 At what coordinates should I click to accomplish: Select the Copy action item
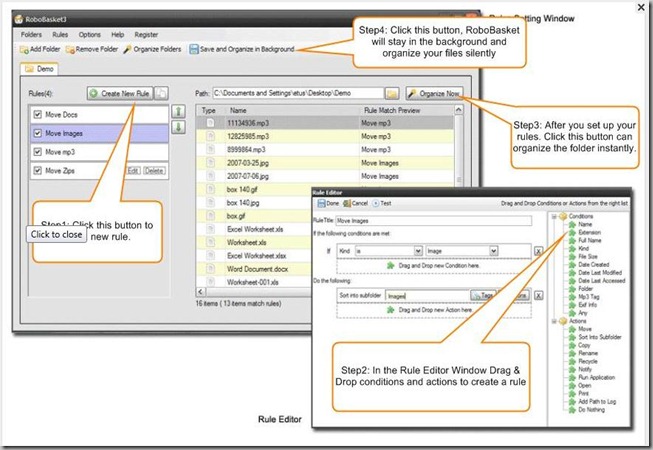coord(584,345)
